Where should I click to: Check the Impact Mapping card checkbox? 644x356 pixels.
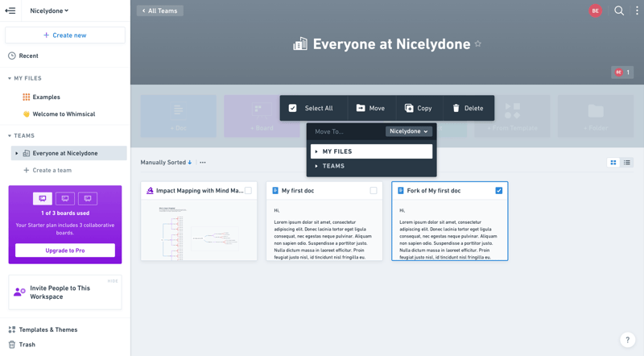pyautogui.click(x=248, y=191)
